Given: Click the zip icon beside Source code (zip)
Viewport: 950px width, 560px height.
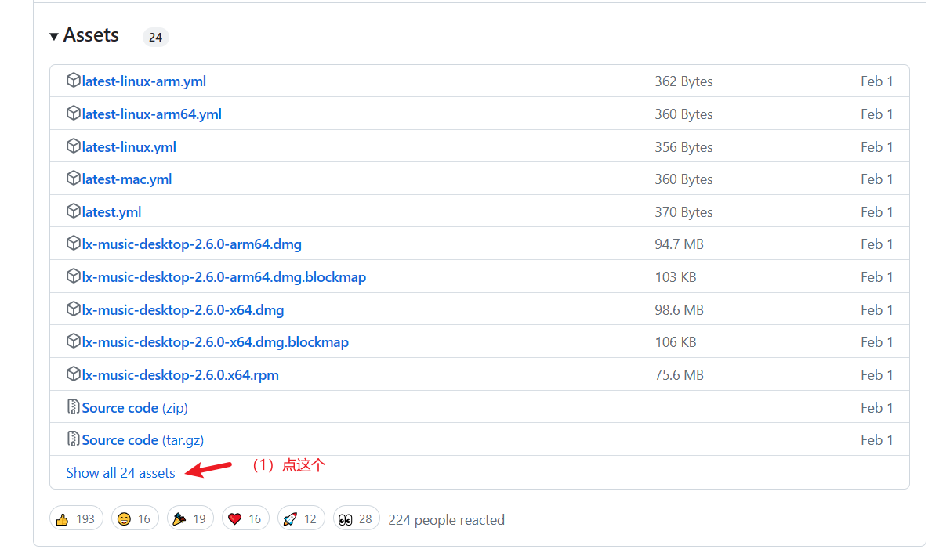Looking at the screenshot, I should (x=74, y=407).
